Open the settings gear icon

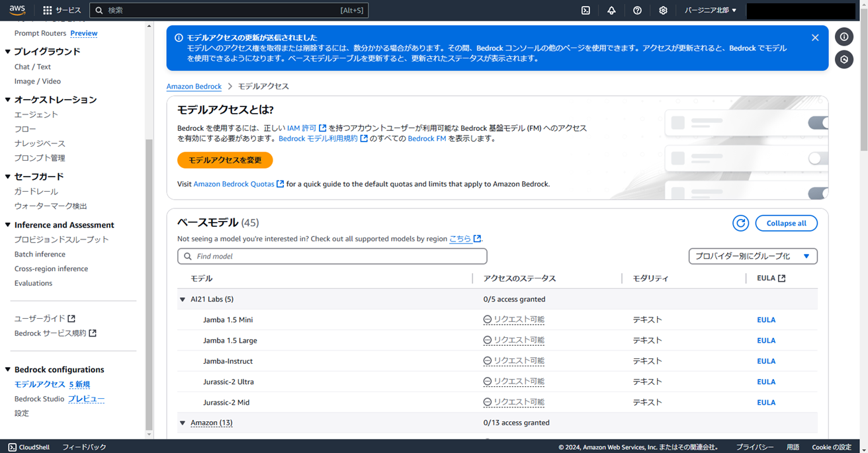(663, 10)
